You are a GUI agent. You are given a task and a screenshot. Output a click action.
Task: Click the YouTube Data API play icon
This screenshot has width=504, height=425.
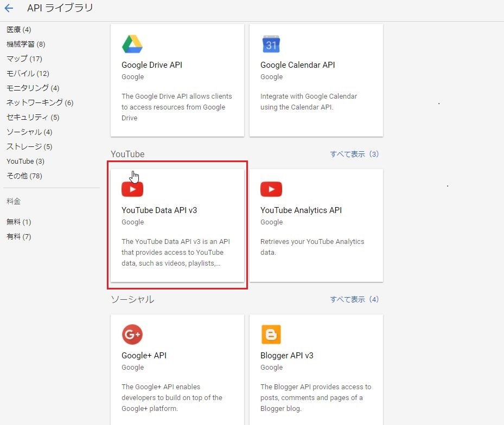pyautogui.click(x=132, y=189)
